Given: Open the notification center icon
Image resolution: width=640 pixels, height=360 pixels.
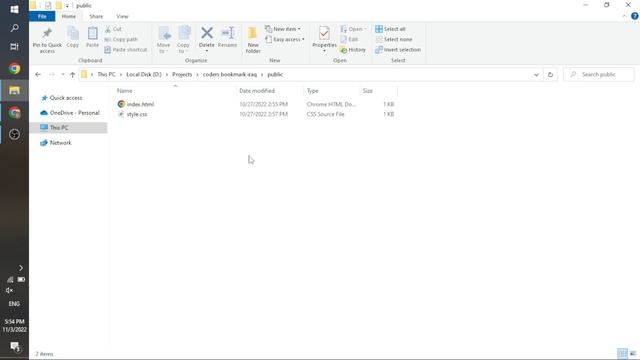Looking at the screenshot, I should pos(15,347).
